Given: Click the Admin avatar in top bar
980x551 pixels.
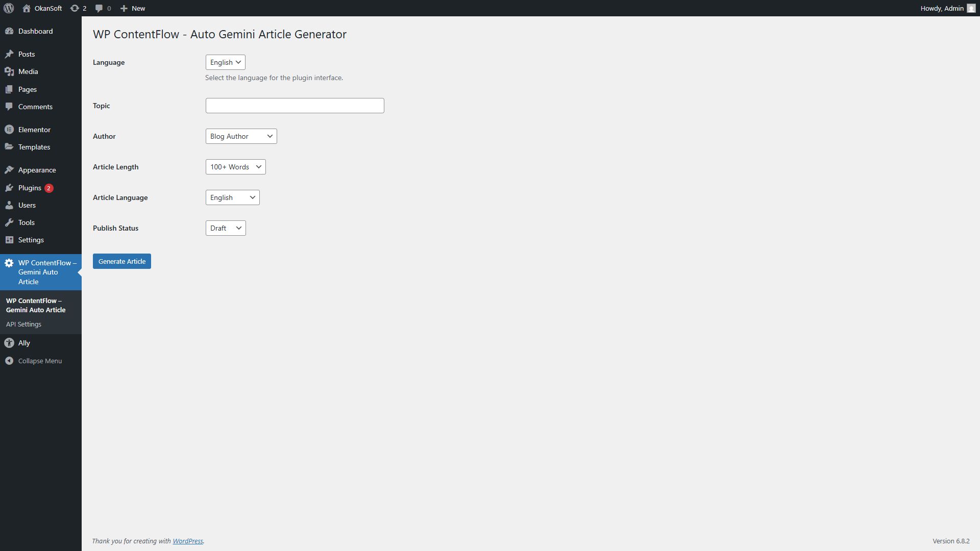Looking at the screenshot, I should coord(971,8).
